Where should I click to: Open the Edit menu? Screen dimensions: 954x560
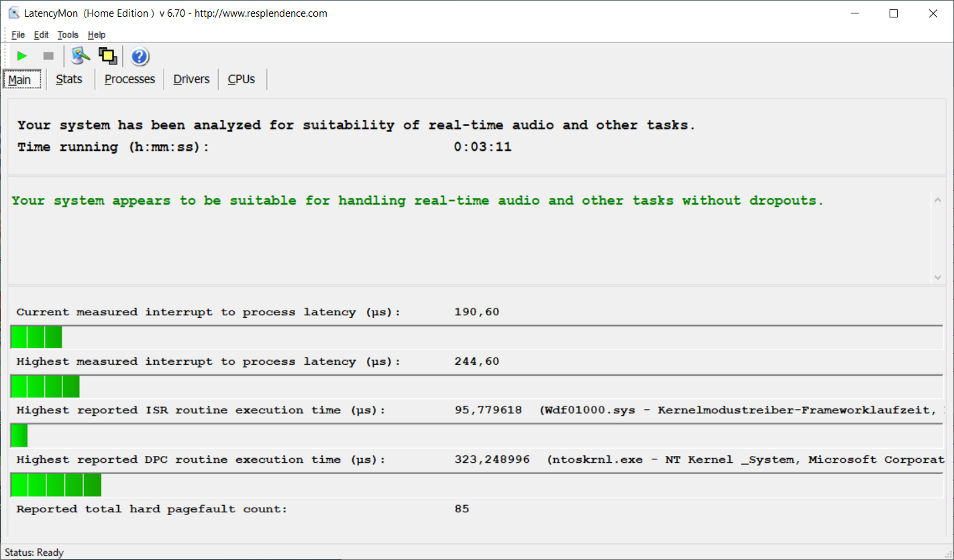[x=42, y=35]
